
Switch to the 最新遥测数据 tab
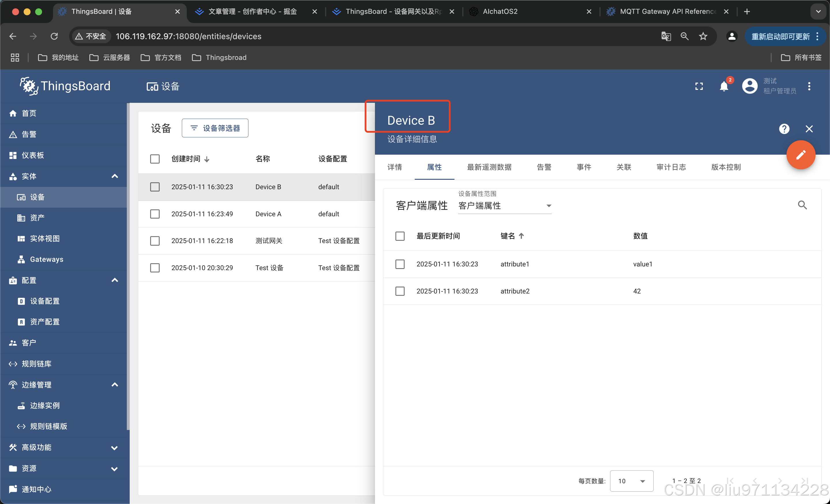489,167
